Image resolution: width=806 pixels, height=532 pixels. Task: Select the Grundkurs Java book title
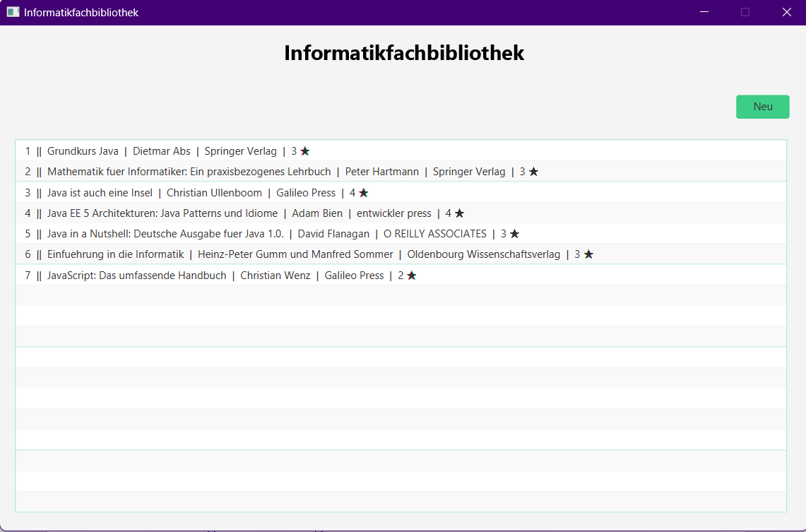coord(83,151)
